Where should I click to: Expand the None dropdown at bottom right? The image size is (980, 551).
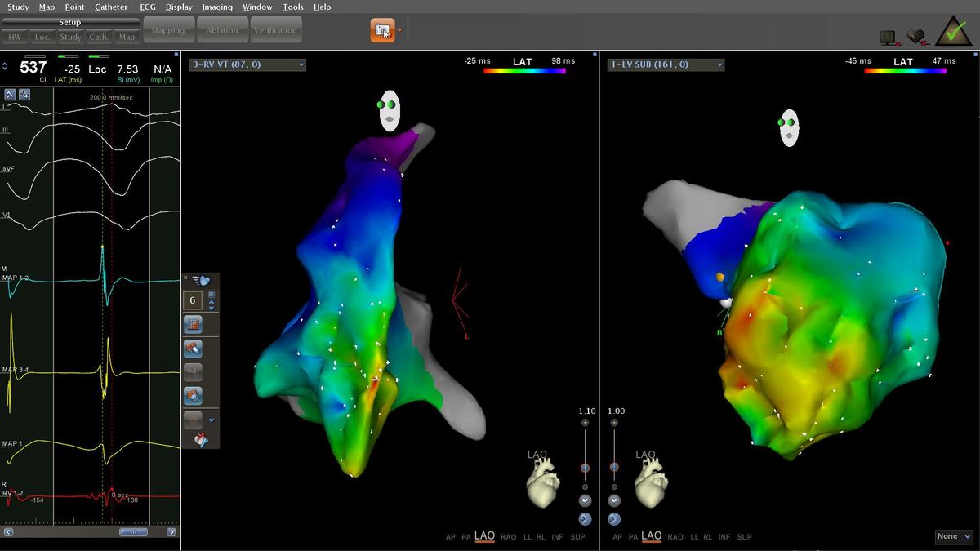954,536
